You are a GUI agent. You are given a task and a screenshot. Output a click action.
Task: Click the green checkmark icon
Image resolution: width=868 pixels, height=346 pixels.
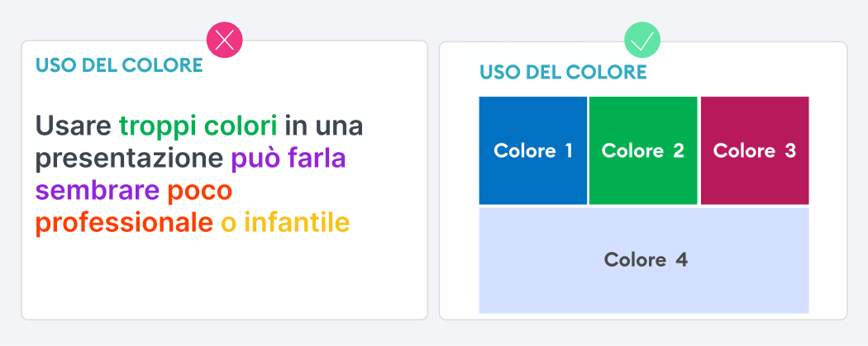point(642,40)
